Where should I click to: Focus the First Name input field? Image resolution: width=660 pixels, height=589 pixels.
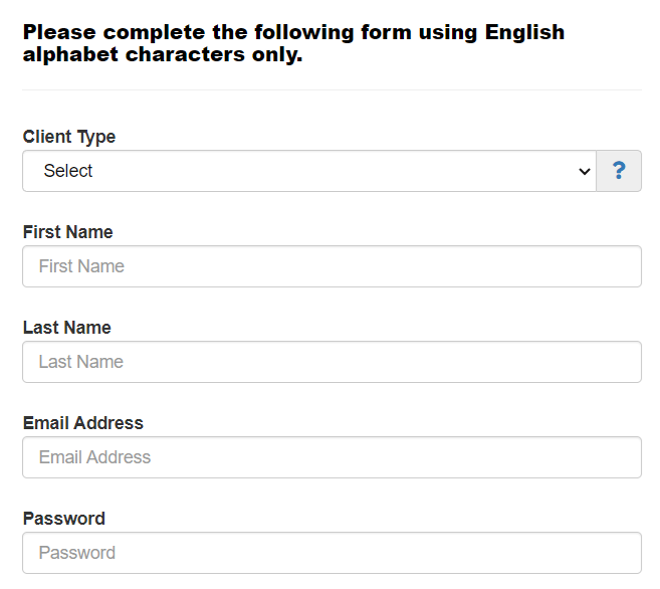pyautogui.click(x=332, y=267)
